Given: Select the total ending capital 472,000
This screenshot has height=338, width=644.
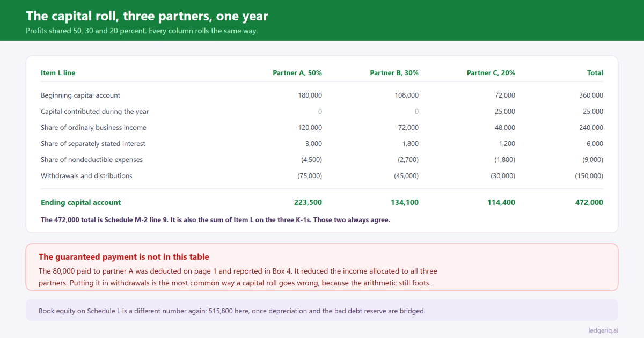Looking at the screenshot, I should 589,203.
